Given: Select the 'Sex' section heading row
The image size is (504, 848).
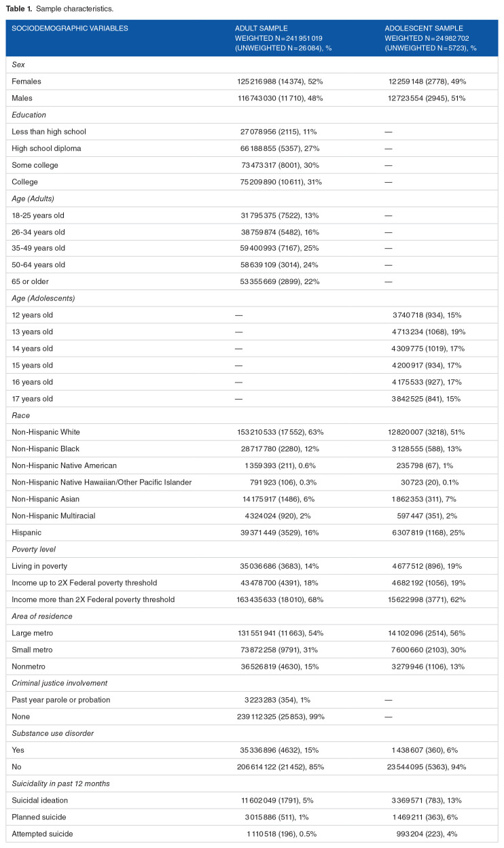Looking at the screenshot, I should (x=18, y=65).
